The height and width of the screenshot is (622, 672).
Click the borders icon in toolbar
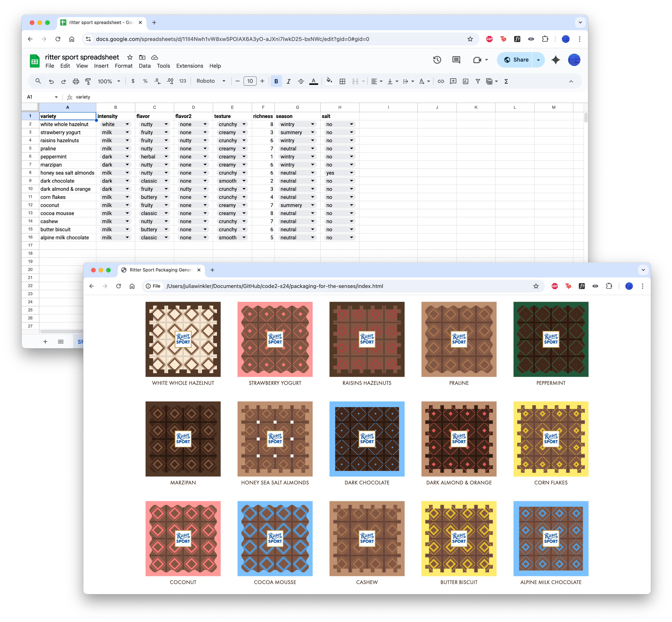point(342,81)
